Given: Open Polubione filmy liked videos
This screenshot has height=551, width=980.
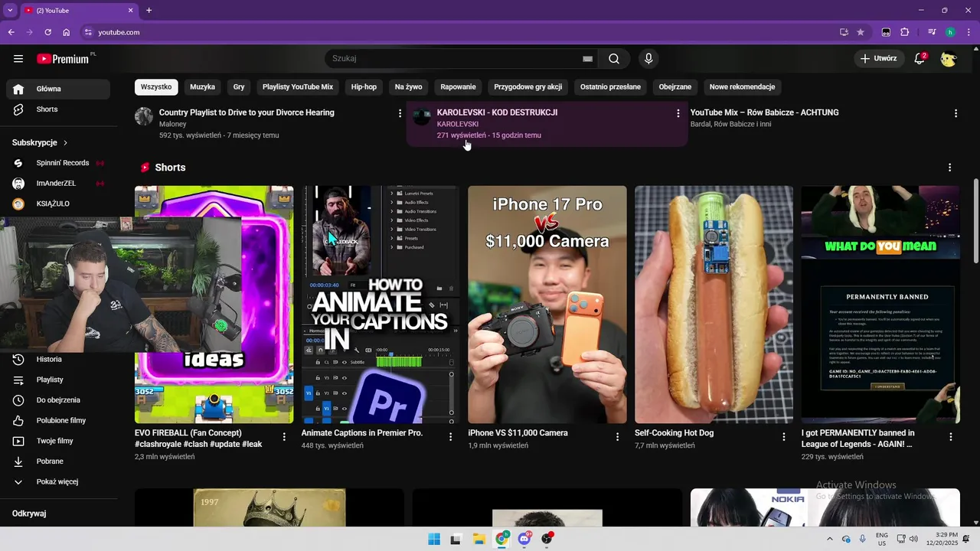Looking at the screenshot, I should (58, 421).
